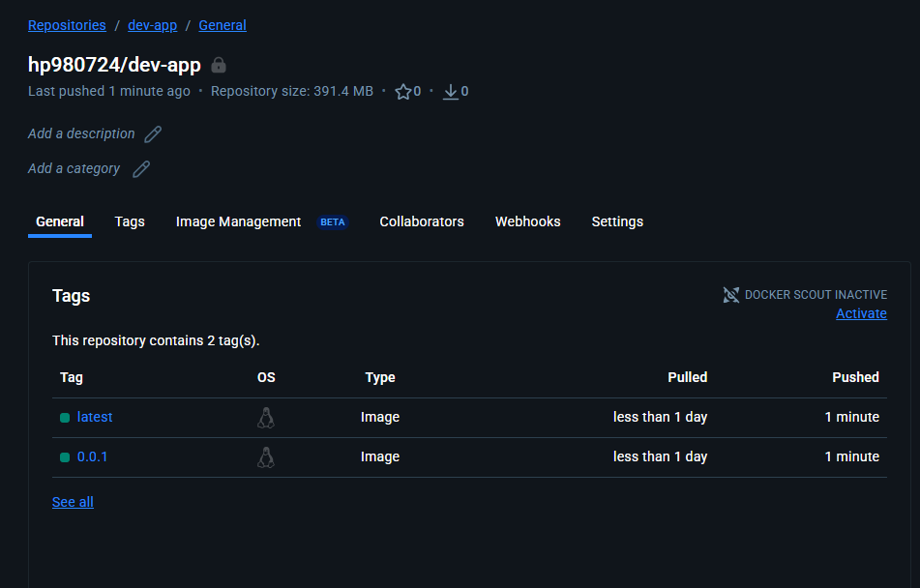Viewport: 920px width, 588px height.
Task: Click the 1 minute Pushed value for 0.0.1
Action: click(x=852, y=457)
